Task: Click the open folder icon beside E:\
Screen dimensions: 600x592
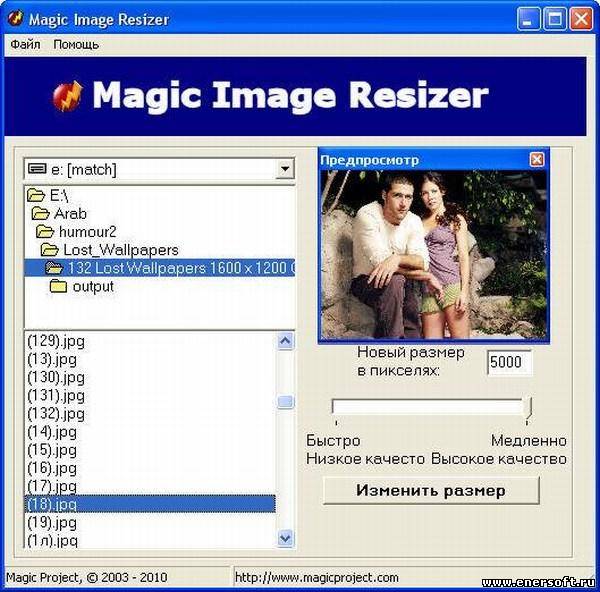Action: coord(36,196)
